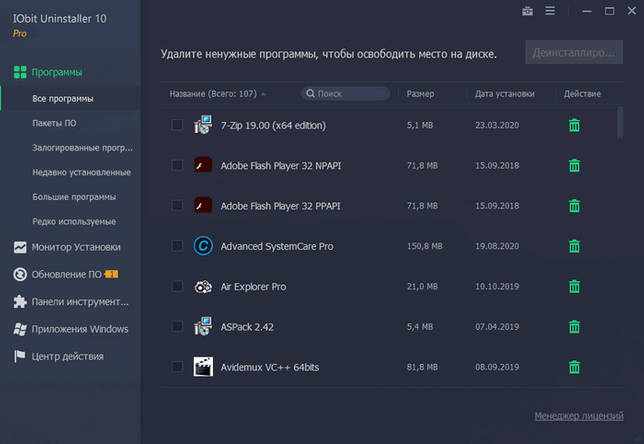Click the ASPack 2.42 installer icon
Viewport: 644px width, 444px height.
tap(203, 326)
